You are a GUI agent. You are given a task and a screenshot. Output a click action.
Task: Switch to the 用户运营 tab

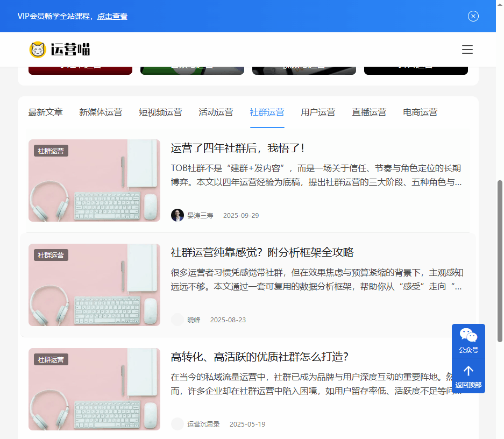tap(318, 112)
